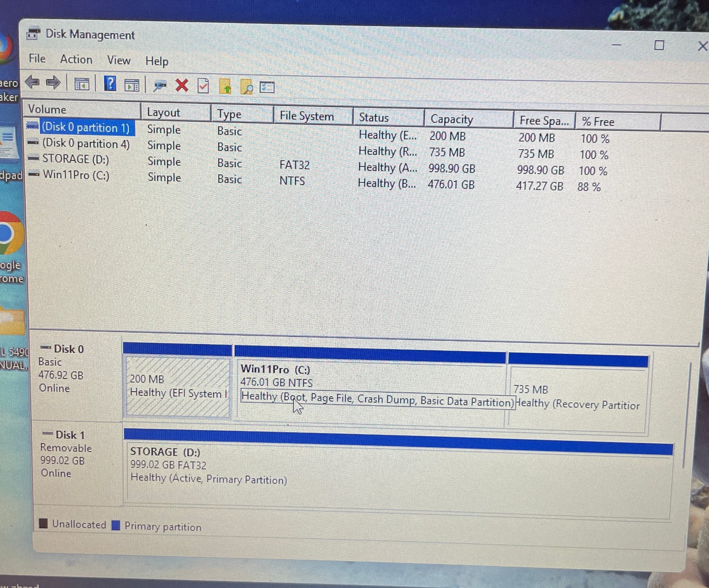Click the checkmark Properties toolbar icon

coord(203,86)
